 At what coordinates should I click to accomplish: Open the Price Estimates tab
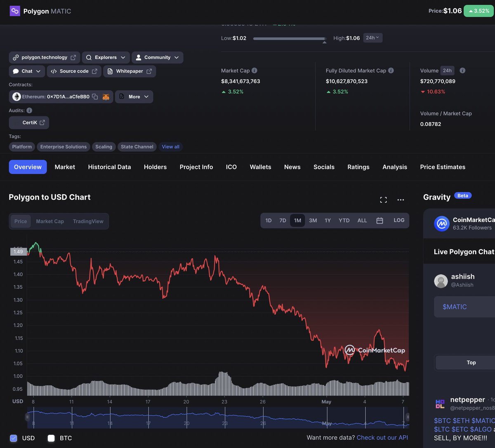443,167
